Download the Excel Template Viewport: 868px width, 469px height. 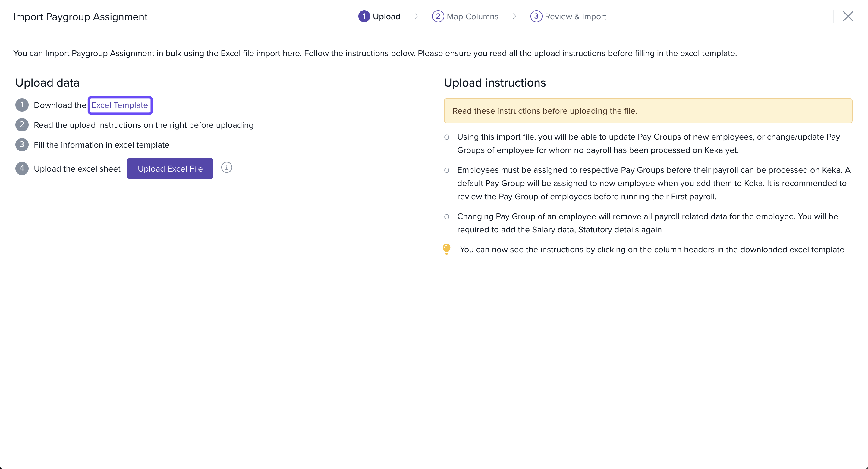120,105
